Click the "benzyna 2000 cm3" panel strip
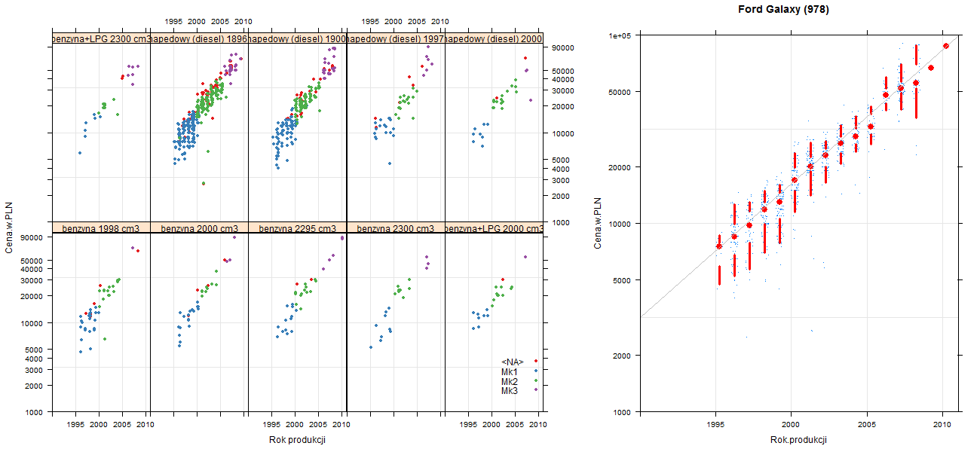This screenshot has height=452, width=980. [199, 228]
